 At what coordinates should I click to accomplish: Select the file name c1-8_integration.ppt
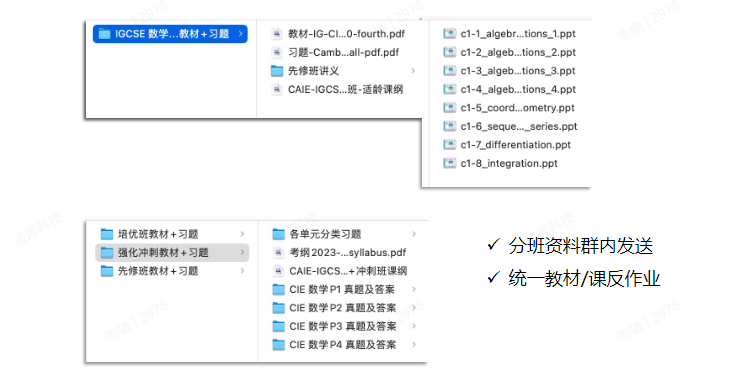click(x=509, y=164)
